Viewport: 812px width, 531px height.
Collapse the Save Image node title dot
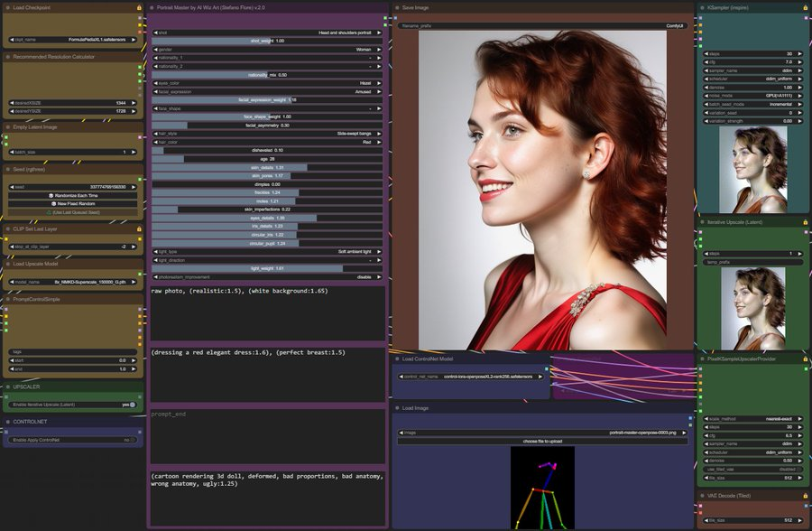point(397,8)
